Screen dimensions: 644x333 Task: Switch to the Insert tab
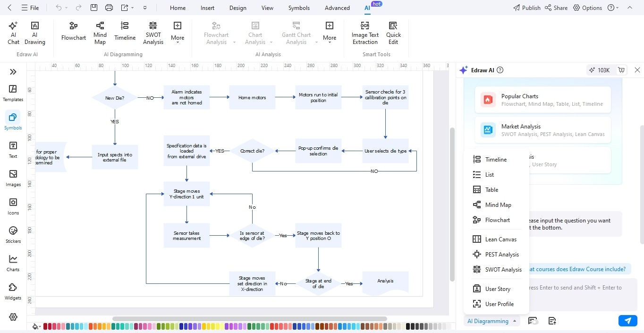pos(207,8)
